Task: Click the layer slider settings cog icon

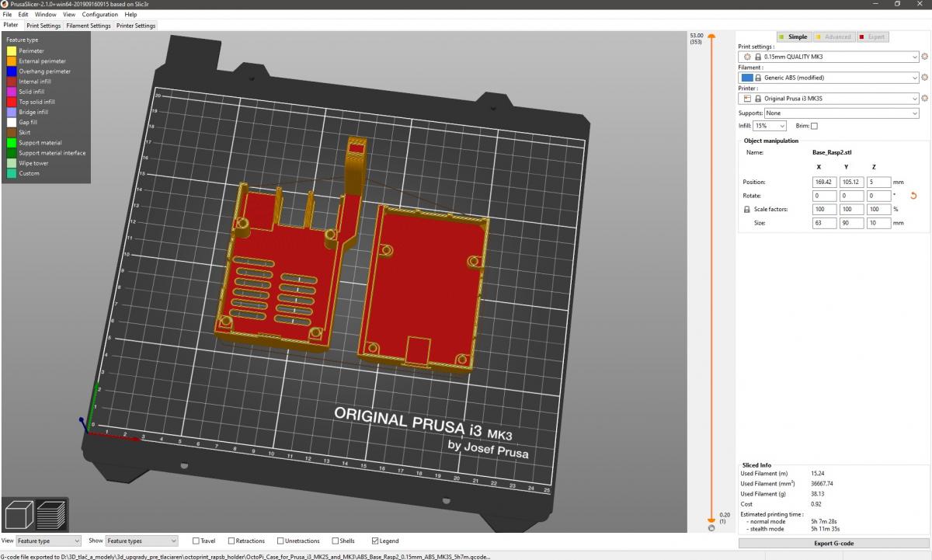Action: click(x=711, y=528)
